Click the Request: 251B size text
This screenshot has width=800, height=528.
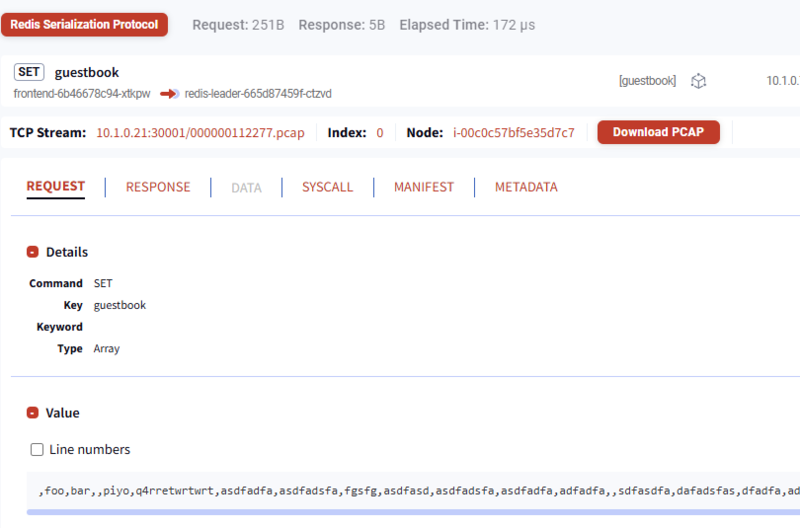(238, 25)
